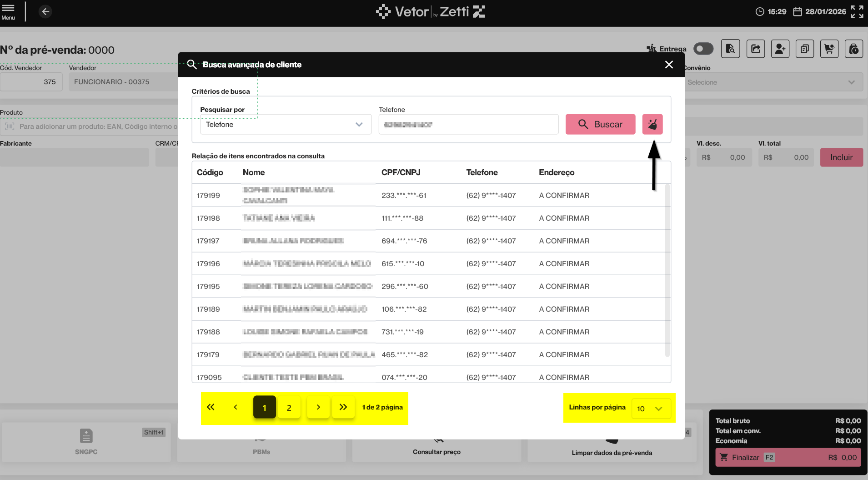
Task: Jump to last page of results
Action: [343, 407]
